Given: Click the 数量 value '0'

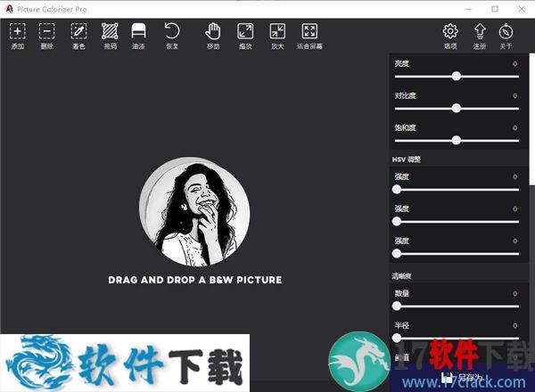Looking at the screenshot, I should [x=514, y=293].
